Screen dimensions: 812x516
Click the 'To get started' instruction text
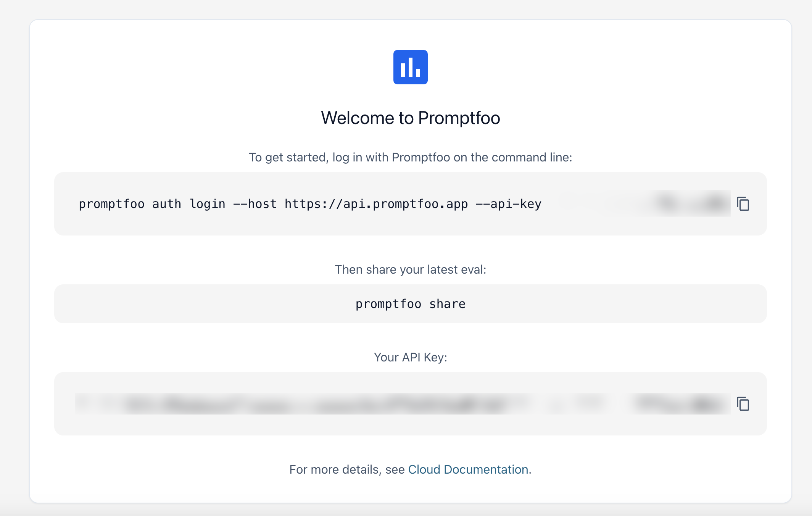(410, 157)
